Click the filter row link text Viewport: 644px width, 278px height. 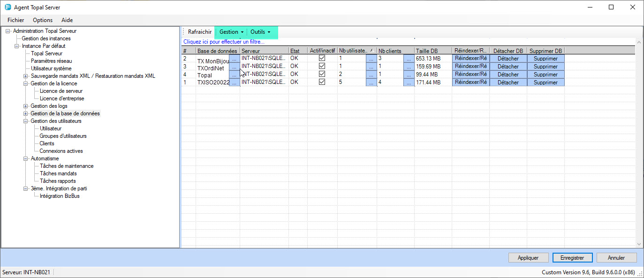pyautogui.click(x=224, y=42)
